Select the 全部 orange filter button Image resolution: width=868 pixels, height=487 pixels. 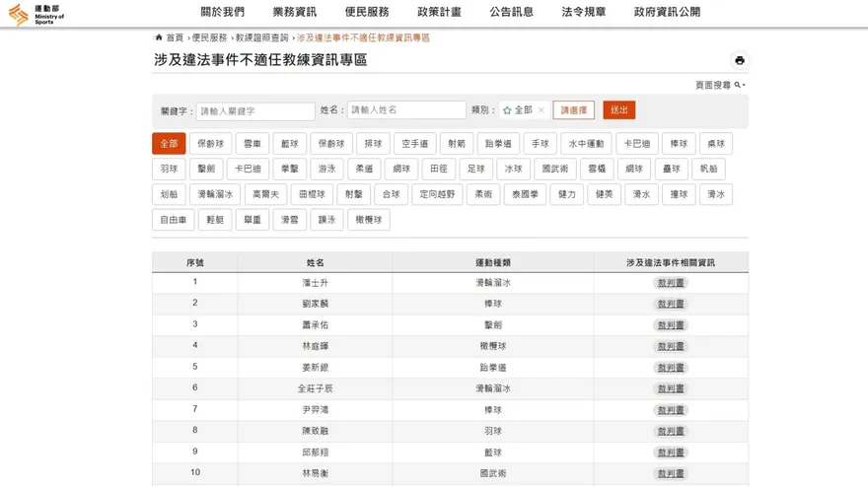pos(169,143)
